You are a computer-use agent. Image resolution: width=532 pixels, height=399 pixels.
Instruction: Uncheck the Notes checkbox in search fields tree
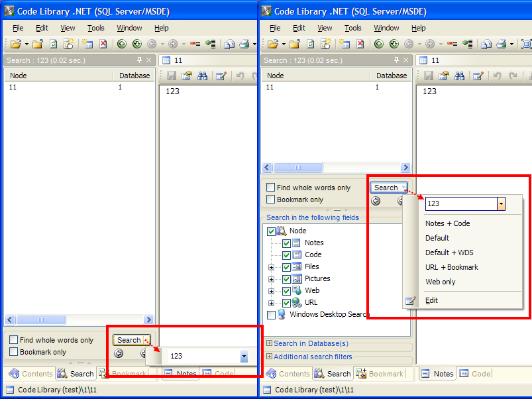[286, 243]
